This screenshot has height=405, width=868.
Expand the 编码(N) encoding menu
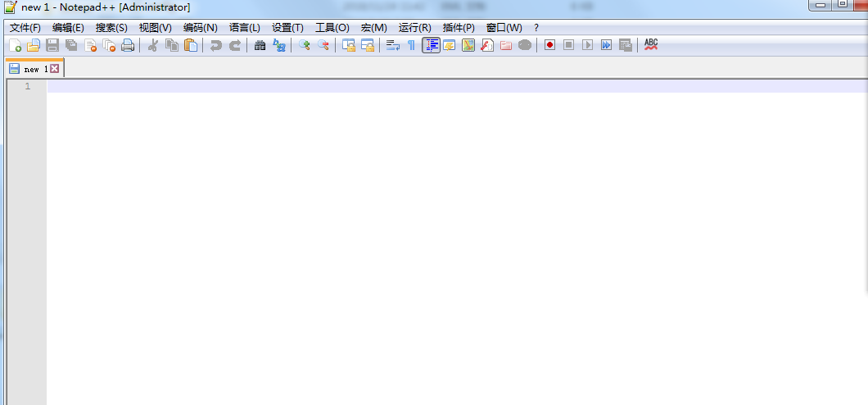point(200,28)
